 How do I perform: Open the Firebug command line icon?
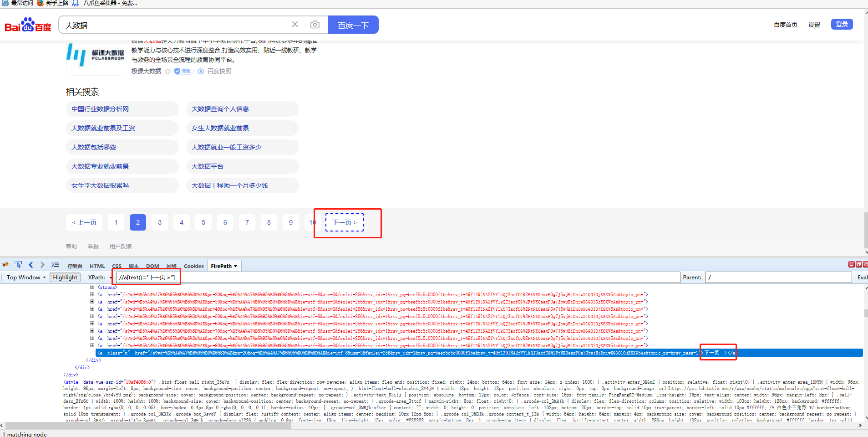(55, 265)
